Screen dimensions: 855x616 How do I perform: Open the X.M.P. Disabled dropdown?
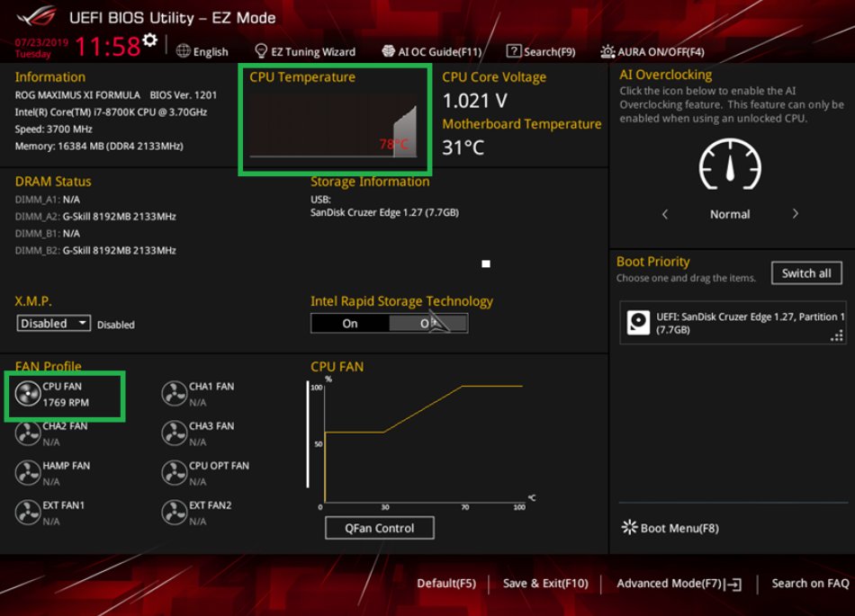point(53,324)
